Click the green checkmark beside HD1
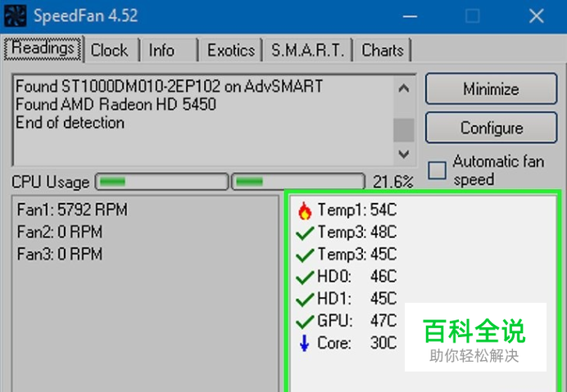Viewport: 567px width, 392px height. tap(305, 300)
